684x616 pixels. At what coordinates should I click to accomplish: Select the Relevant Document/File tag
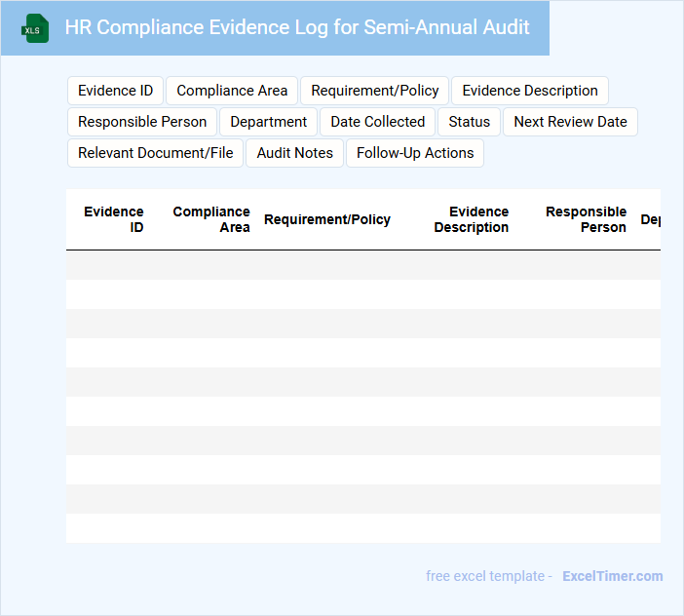tap(156, 153)
